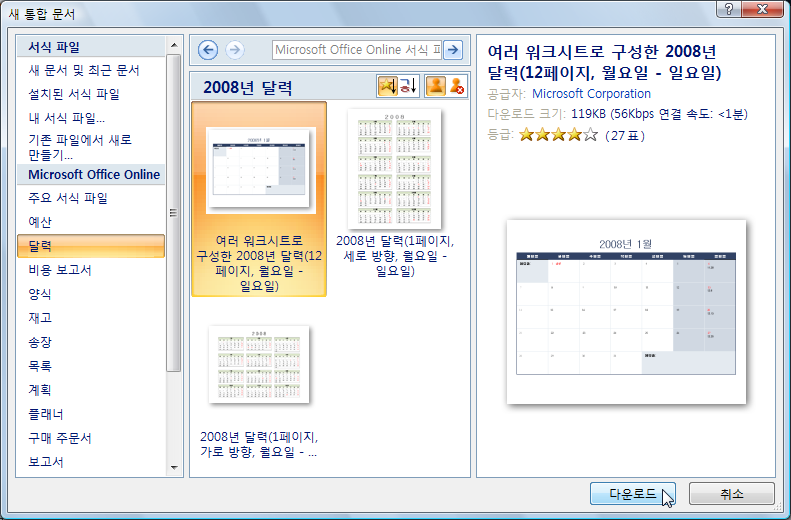
Task: Open the 플래너 category
Action: coord(46,414)
